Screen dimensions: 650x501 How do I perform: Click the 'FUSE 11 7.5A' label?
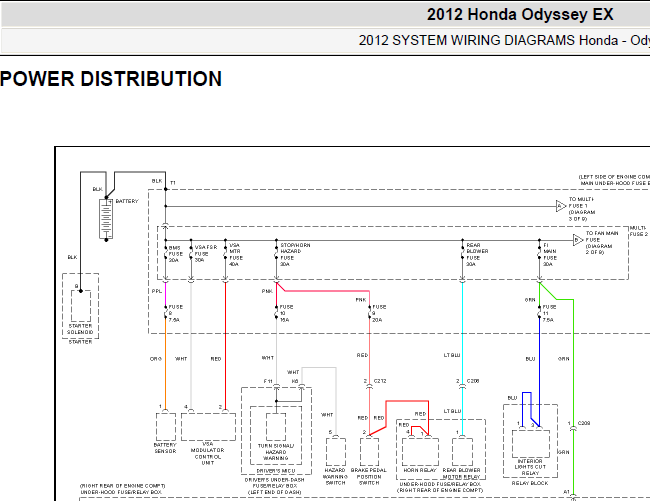549,313
